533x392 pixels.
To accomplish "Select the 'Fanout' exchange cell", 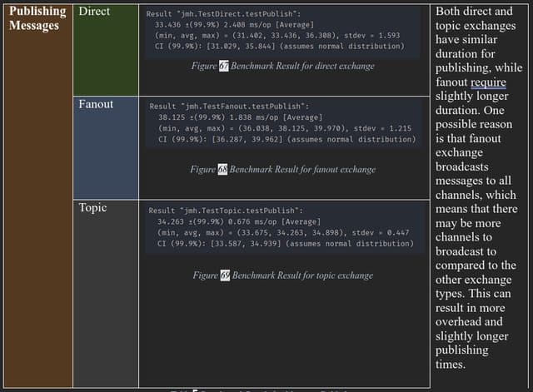I will click(106, 148).
